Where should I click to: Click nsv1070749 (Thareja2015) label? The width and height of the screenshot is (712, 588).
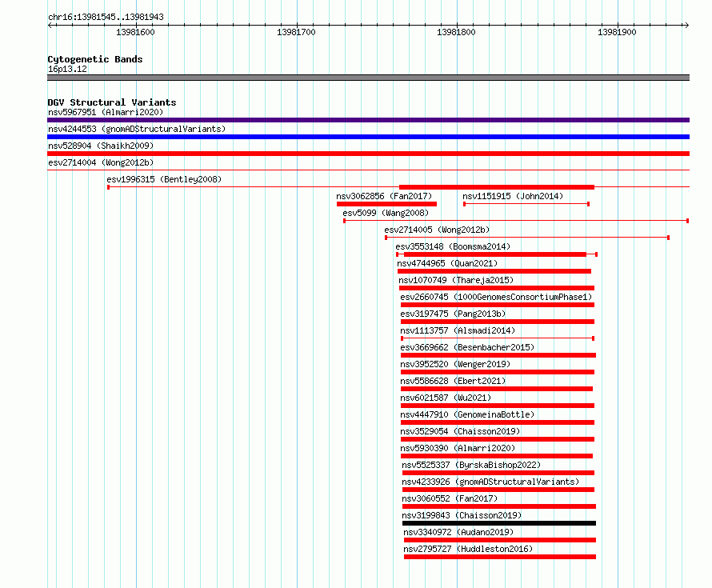(456, 280)
